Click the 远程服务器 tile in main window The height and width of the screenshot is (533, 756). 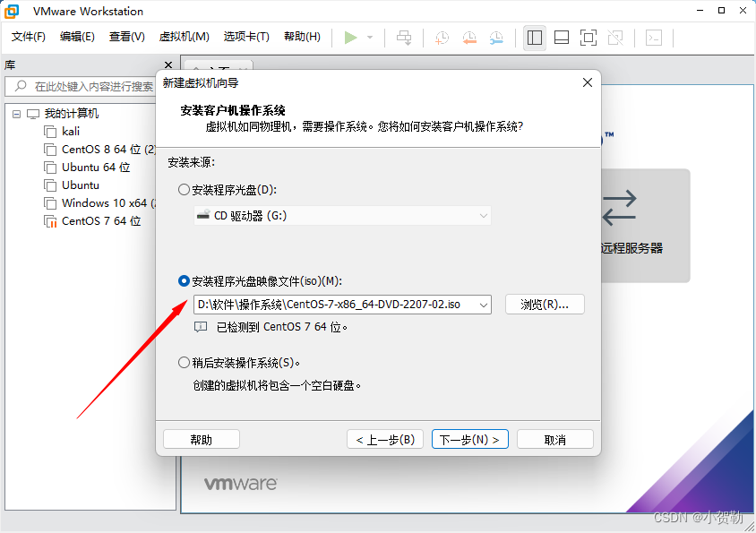[645, 225]
